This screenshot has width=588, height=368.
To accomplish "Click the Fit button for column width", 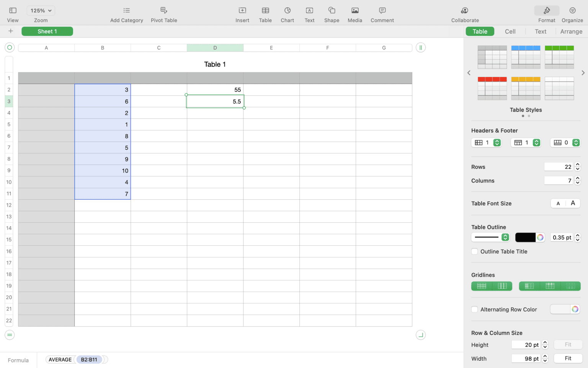I will point(568,358).
